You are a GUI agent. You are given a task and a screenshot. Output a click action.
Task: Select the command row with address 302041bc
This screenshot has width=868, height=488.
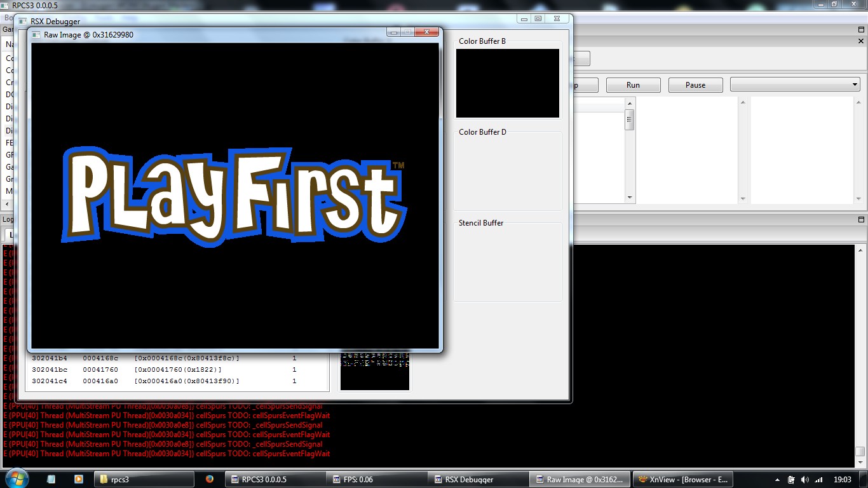[178, 369]
